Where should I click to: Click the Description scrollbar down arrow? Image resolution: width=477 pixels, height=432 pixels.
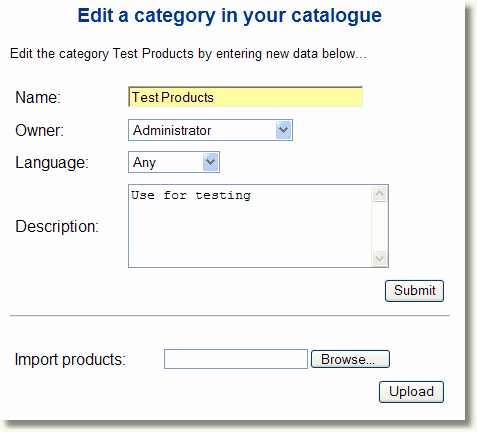coord(380,258)
